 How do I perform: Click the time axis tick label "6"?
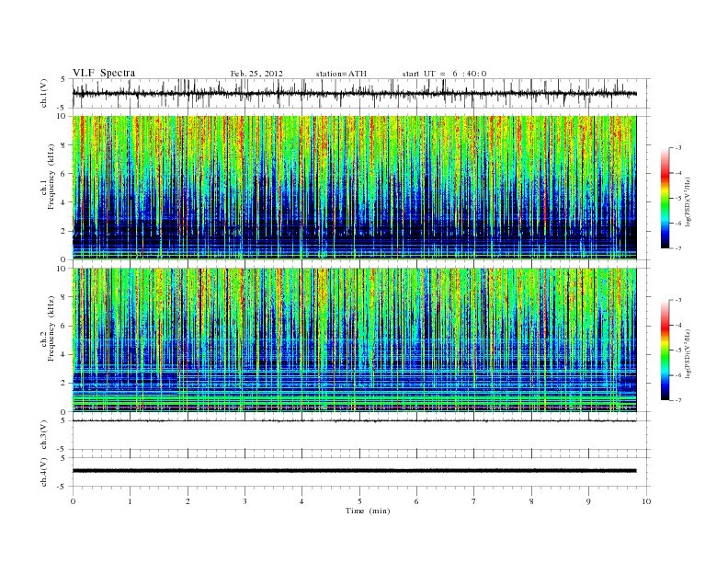tap(416, 501)
